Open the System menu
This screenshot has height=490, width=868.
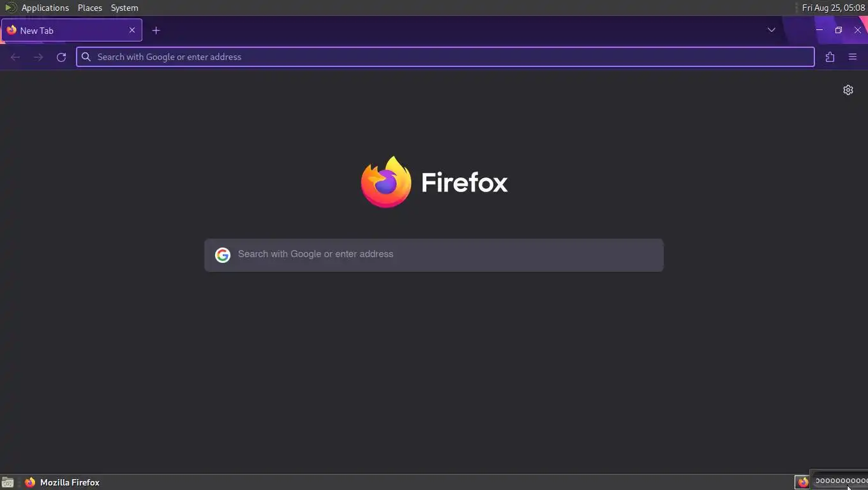124,8
